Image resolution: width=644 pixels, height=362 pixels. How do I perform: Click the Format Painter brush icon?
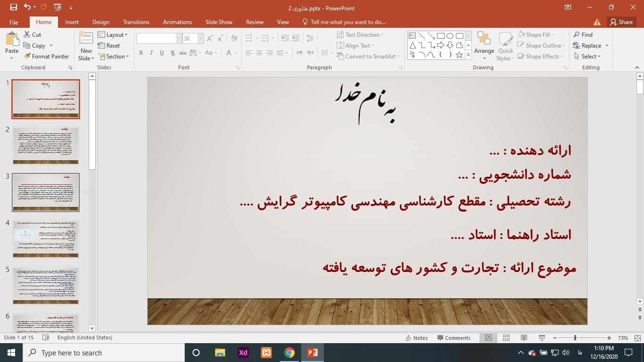[x=27, y=57]
